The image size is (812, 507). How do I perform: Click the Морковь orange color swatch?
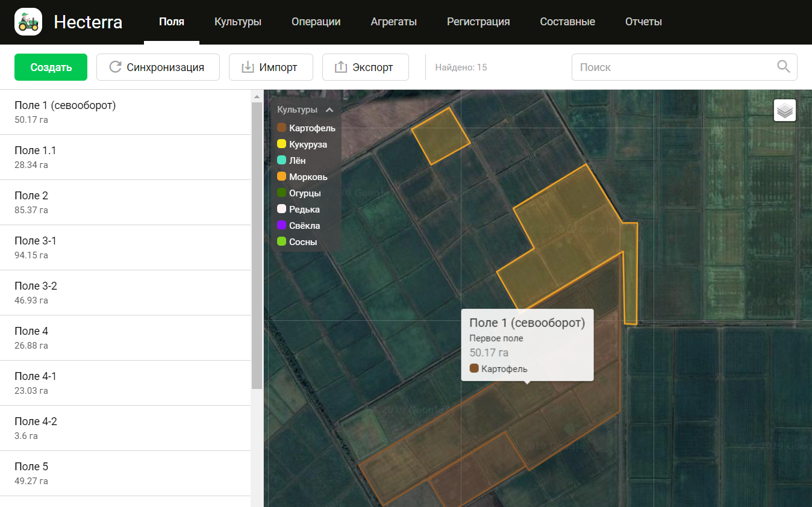281,176
